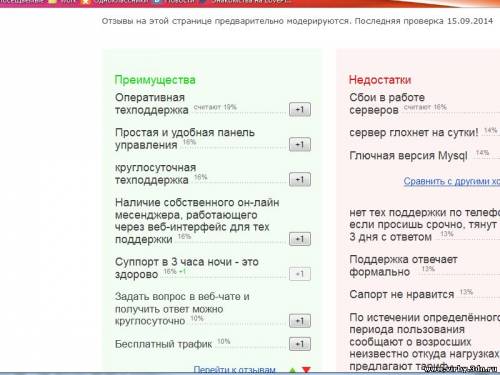Upvote the он-лайн месенджер advantage
This screenshot has width=500, height=375.
click(x=300, y=239)
